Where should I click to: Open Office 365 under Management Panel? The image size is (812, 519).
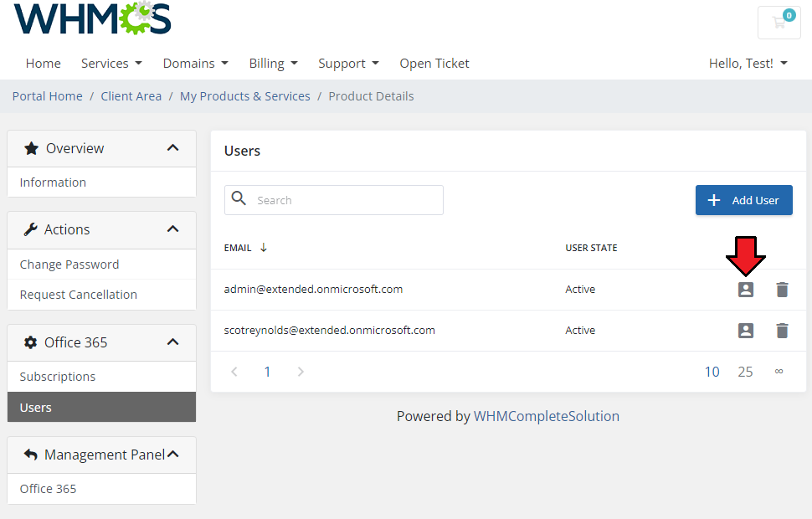click(101, 489)
